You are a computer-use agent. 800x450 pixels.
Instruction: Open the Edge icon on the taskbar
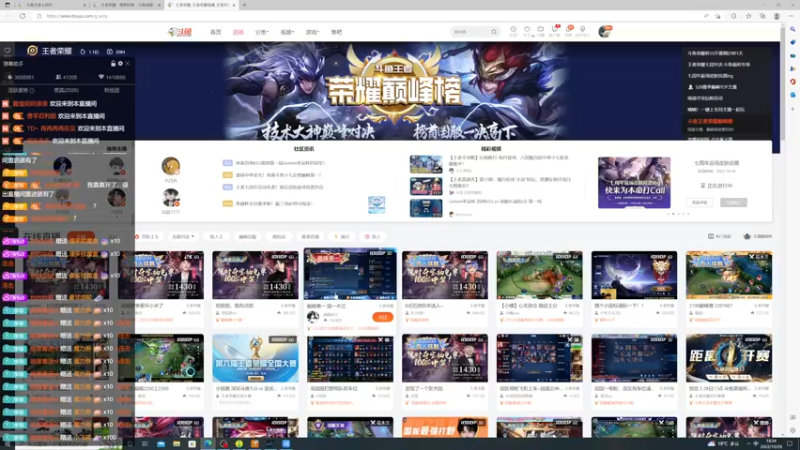click(x=208, y=444)
